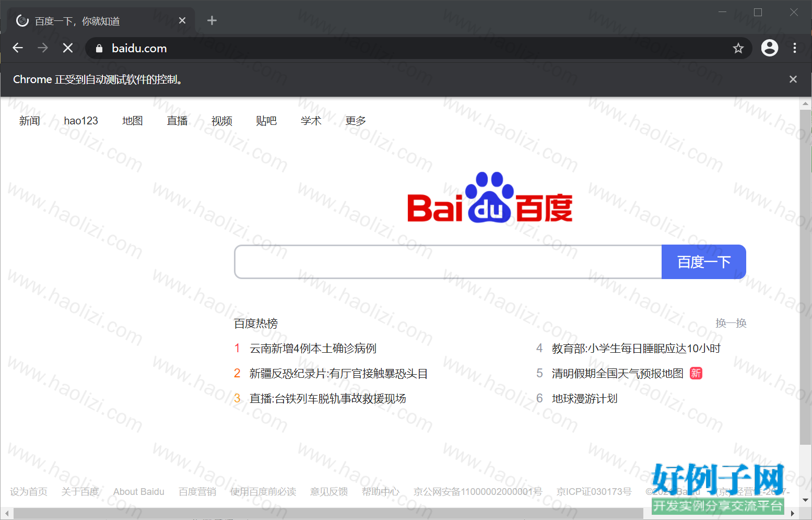812x520 pixels.
Task: Refresh hot list with 换一换
Action: click(731, 323)
